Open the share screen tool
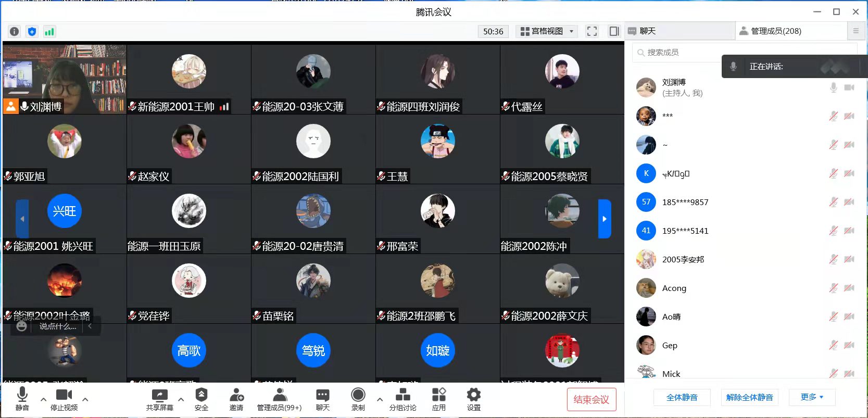The width and height of the screenshot is (868, 418). click(x=159, y=399)
